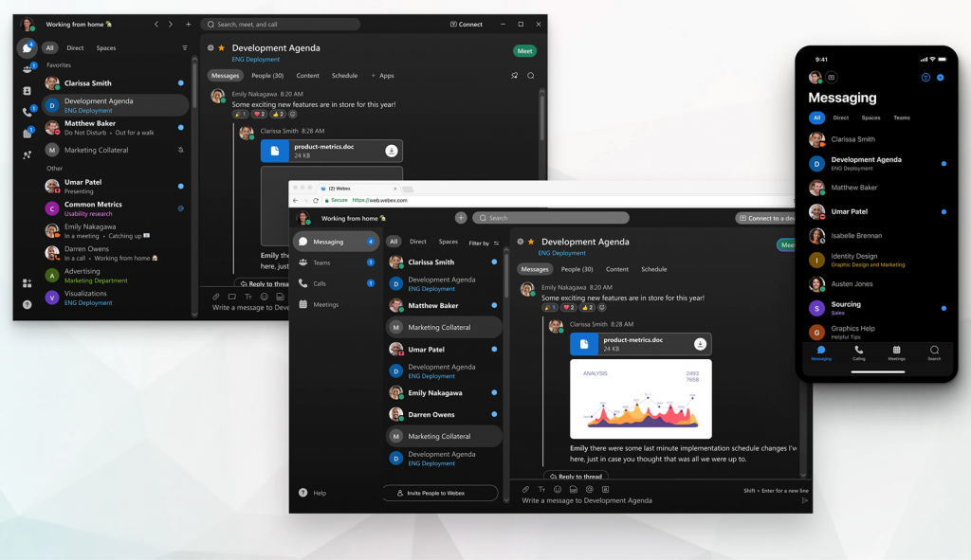The image size is (971, 560).
Task: Click search-in-space magnifier in desktop app
Action: click(531, 76)
